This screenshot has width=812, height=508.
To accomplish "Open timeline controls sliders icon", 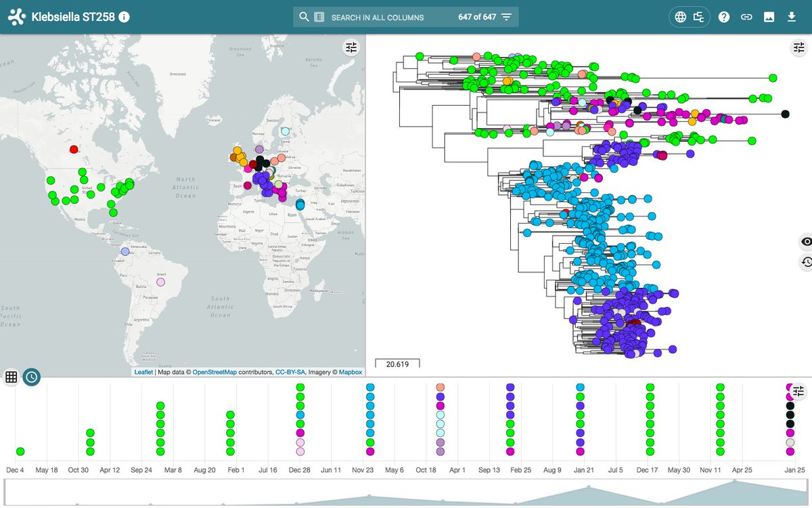I will tap(799, 391).
